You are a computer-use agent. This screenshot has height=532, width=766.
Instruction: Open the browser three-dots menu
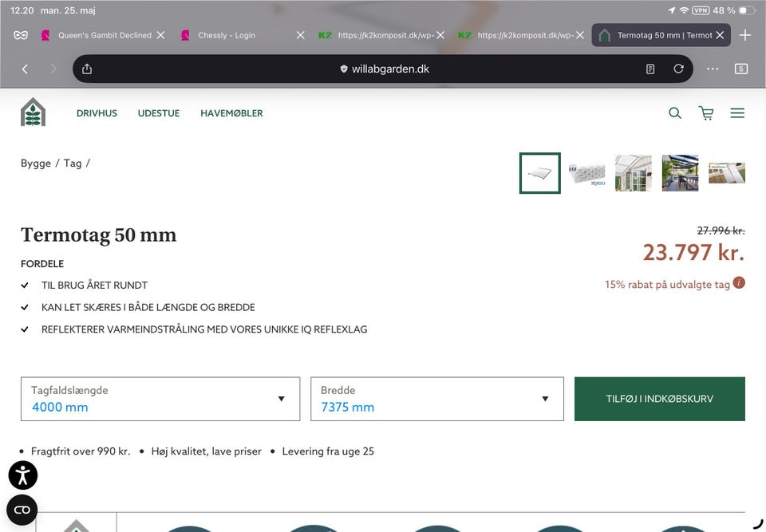[713, 69]
